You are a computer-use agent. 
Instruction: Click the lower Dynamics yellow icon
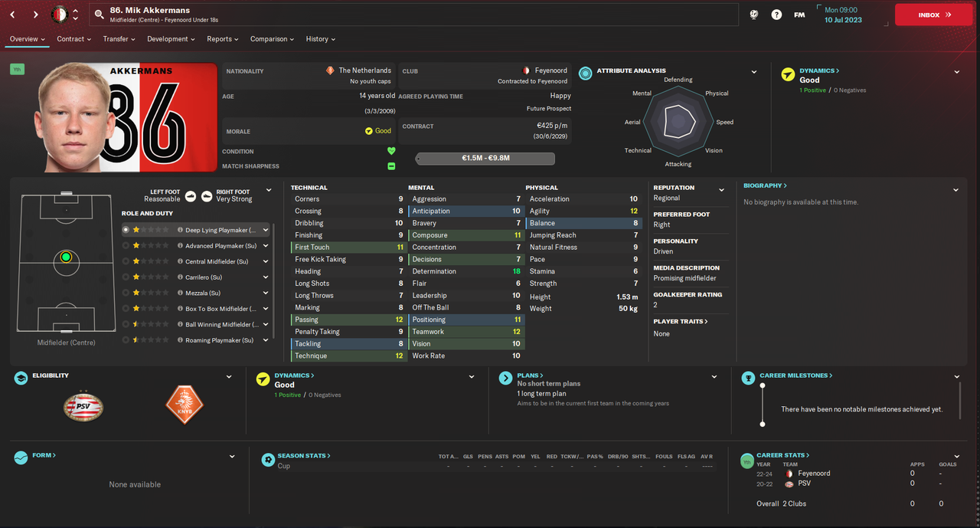coord(263,379)
